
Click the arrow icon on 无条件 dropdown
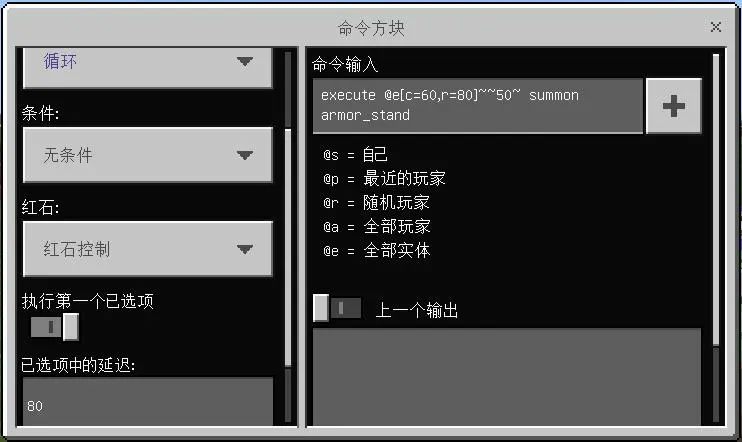coord(245,155)
